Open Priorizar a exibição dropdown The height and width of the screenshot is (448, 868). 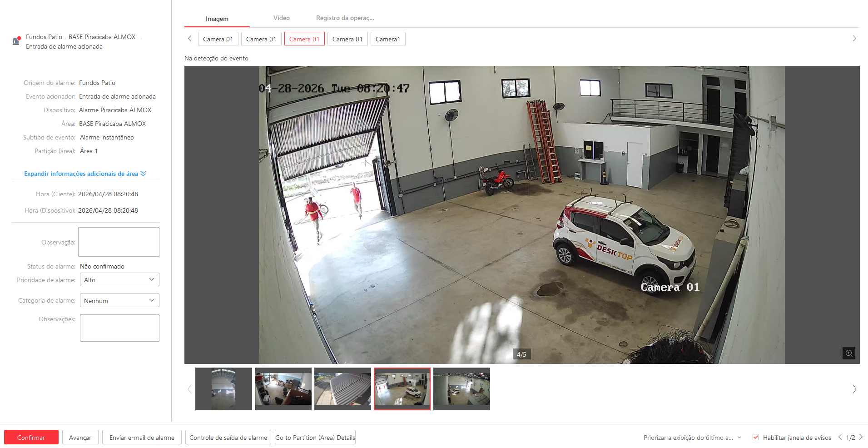click(x=692, y=438)
